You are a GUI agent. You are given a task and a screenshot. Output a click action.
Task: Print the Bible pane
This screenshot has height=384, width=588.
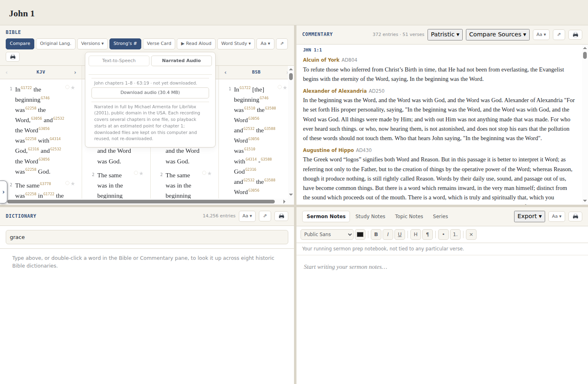click(13, 57)
